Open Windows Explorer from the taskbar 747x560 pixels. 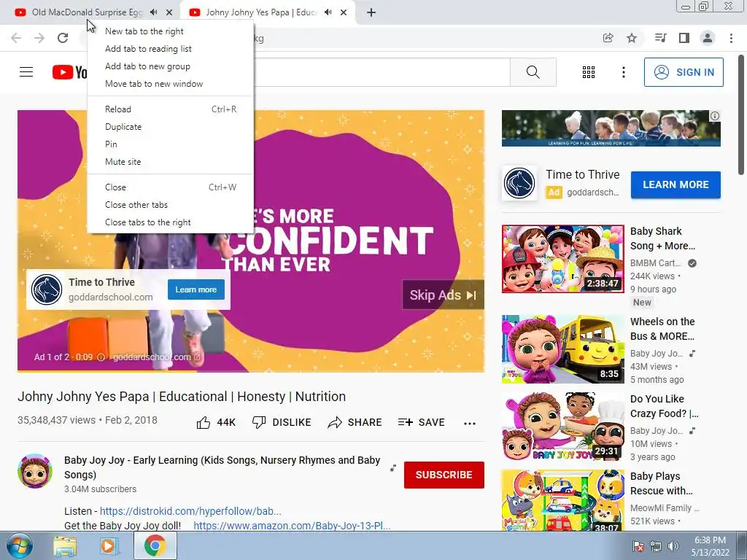tap(65, 546)
